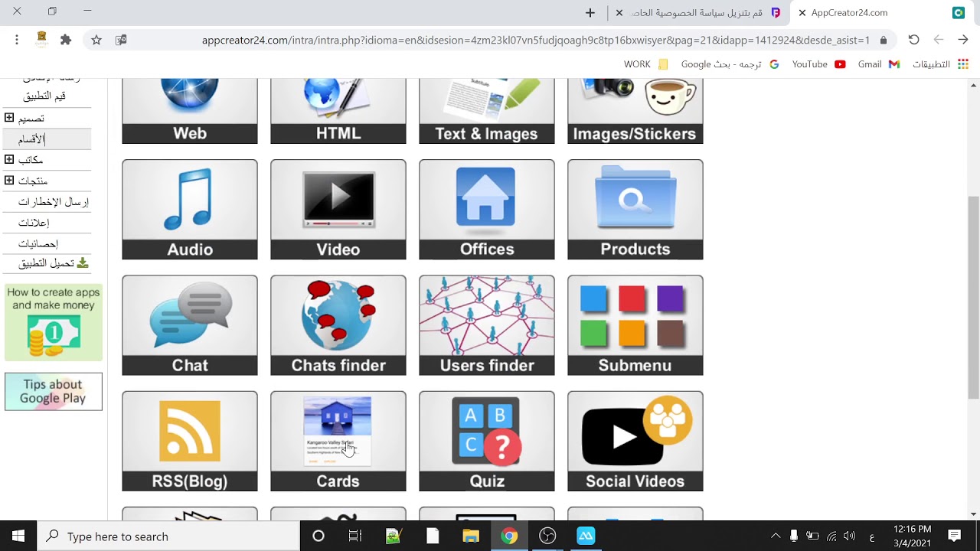This screenshot has width=980, height=551.
Task: Click the browser address bar URL
Action: pos(536,40)
